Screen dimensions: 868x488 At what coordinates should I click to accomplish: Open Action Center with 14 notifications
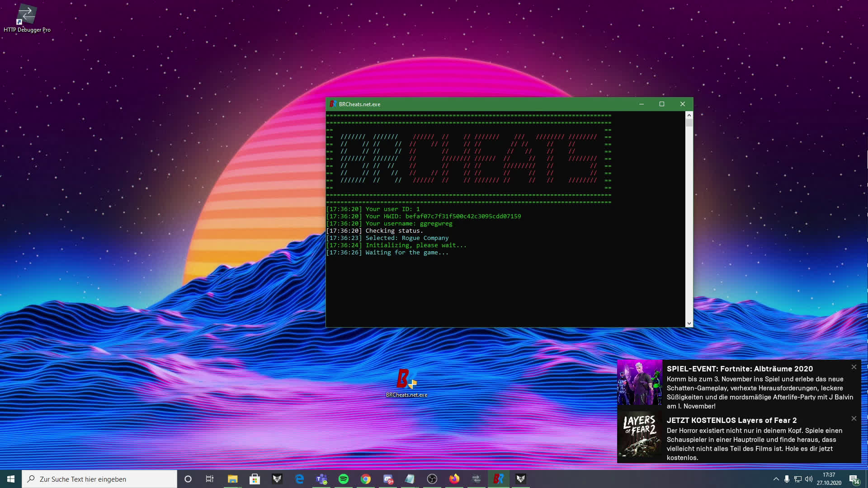854,479
